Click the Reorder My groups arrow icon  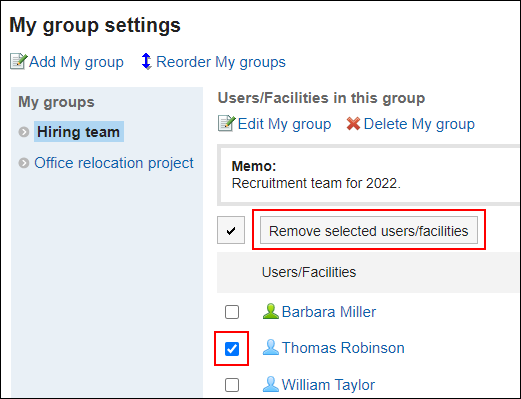(146, 61)
